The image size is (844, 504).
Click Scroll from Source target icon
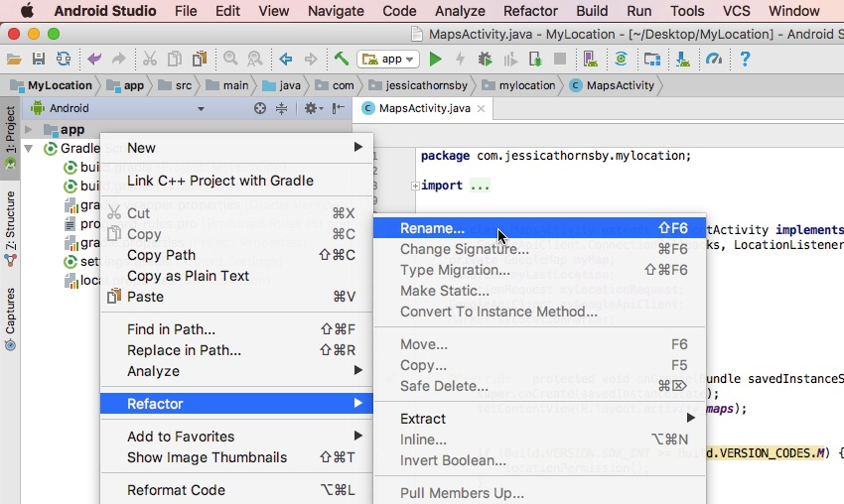tap(260, 108)
